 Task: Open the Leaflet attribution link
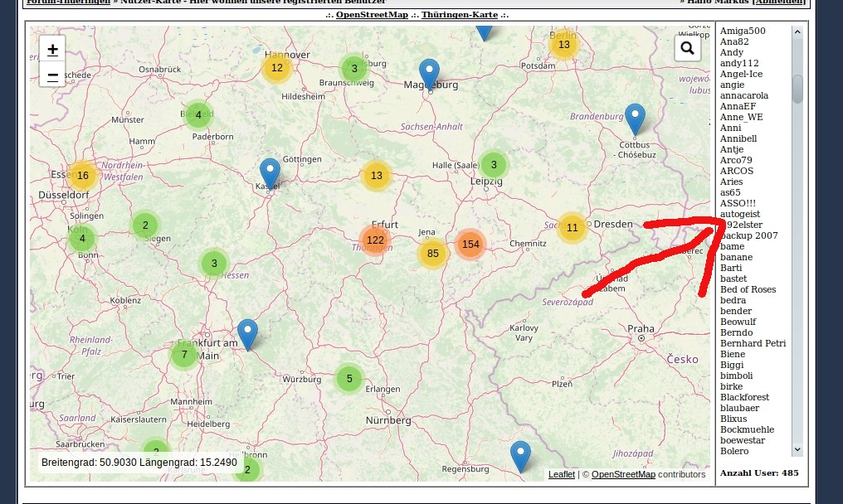click(x=561, y=475)
